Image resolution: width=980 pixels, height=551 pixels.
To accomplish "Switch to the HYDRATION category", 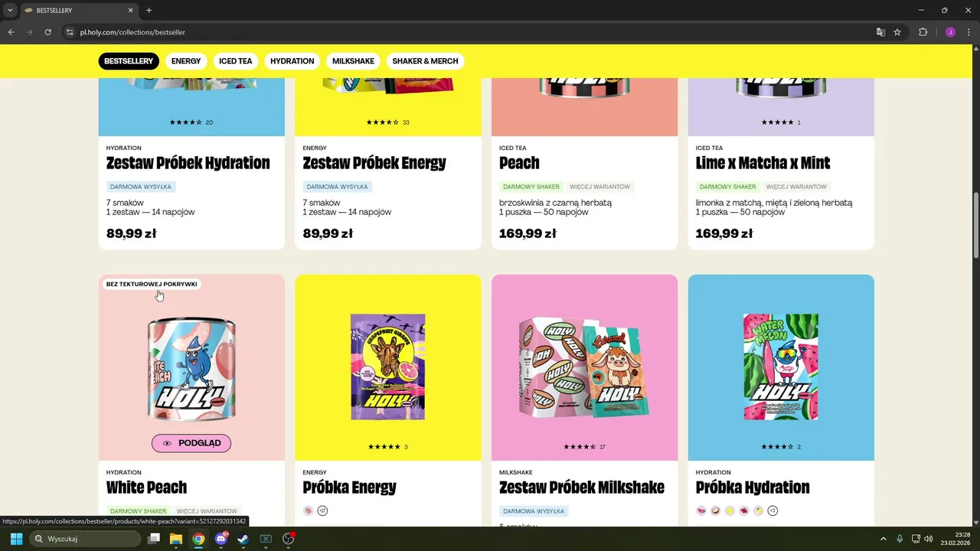I will pyautogui.click(x=292, y=61).
